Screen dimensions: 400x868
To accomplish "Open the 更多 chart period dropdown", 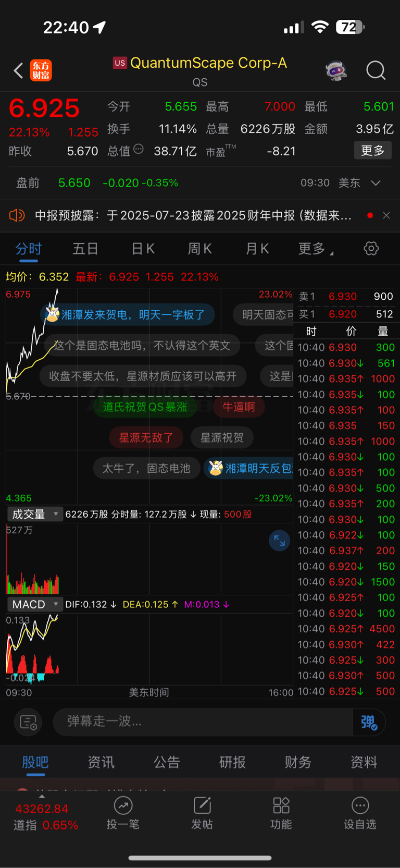I will point(316,249).
